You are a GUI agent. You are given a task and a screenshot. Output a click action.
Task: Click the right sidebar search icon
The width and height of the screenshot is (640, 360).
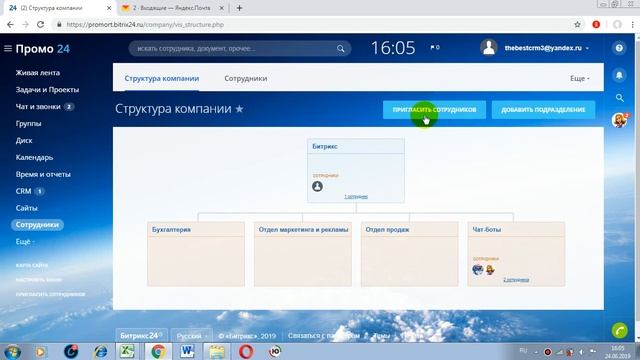click(x=620, y=98)
